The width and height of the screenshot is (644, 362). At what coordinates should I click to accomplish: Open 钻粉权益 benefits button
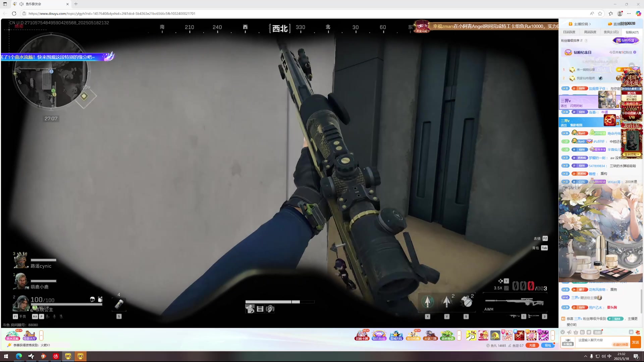click(x=626, y=40)
